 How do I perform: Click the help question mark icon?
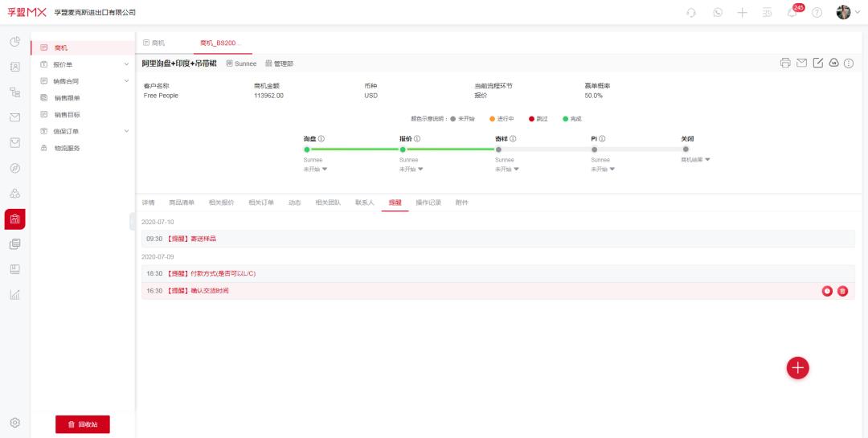[817, 13]
